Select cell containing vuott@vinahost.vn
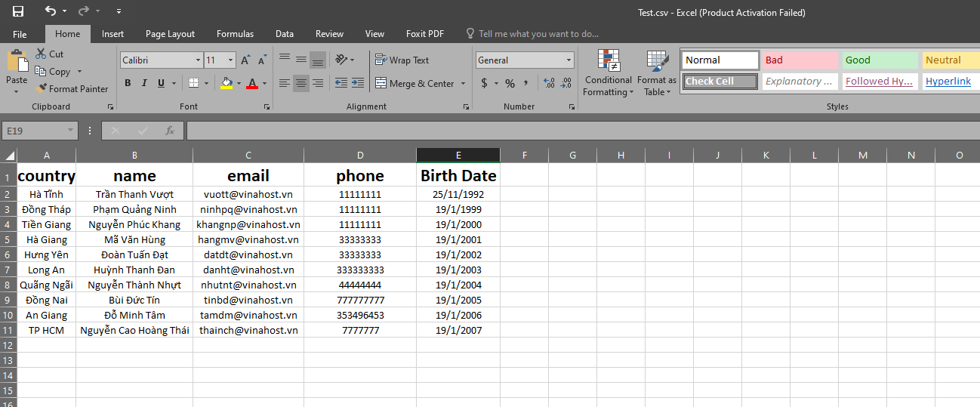 [x=248, y=194]
